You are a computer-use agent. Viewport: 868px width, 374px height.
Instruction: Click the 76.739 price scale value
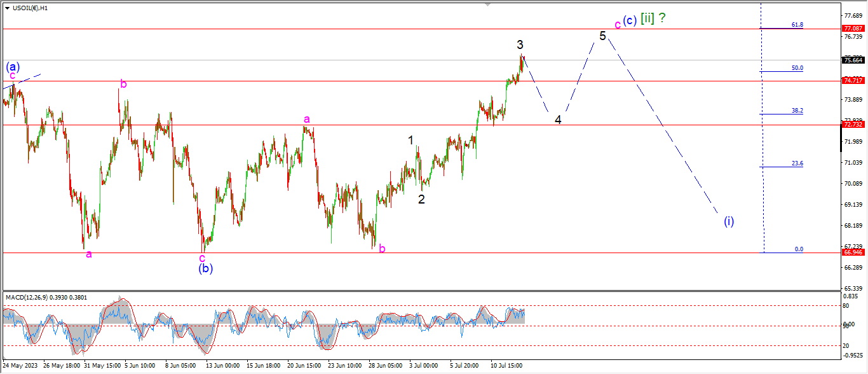point(852,36)
